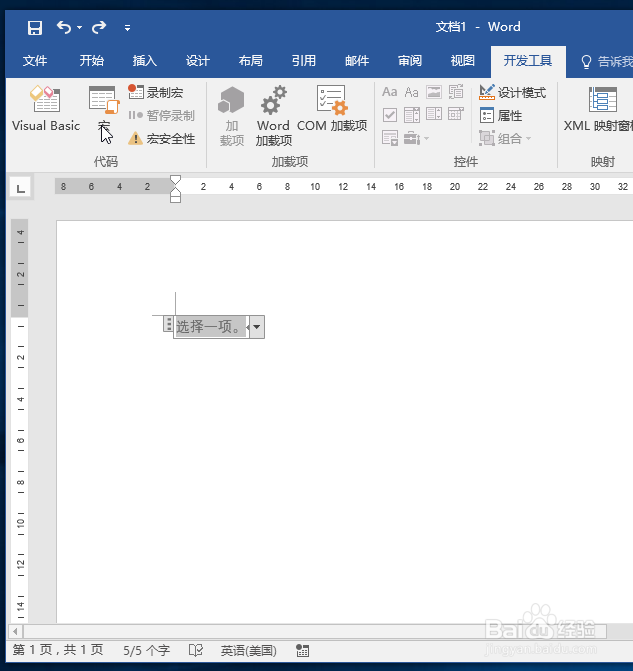Click the 加载项 add-ins cube icon
Image resolution: width=633 pixels, height=671 pixels.
click(x=232, y=116)
